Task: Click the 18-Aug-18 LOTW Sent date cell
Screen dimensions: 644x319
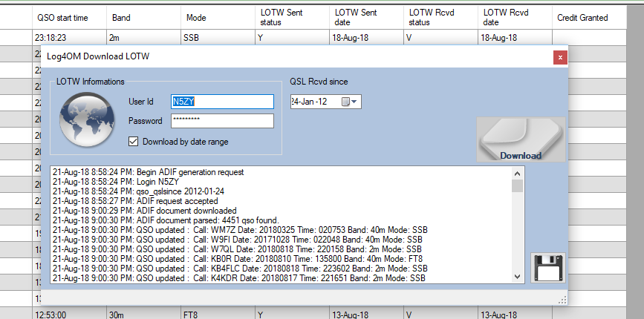Action: tap(367, 38)
